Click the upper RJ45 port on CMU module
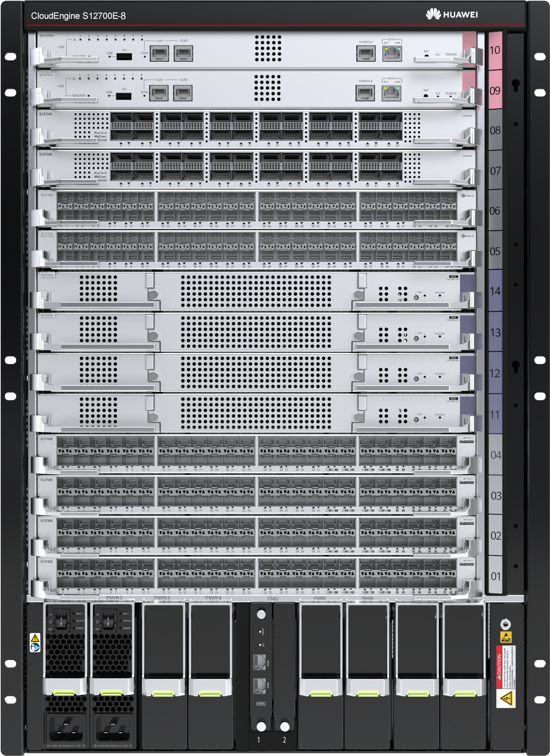The width and height of the screenshot is (550, 756). (260, 662)
